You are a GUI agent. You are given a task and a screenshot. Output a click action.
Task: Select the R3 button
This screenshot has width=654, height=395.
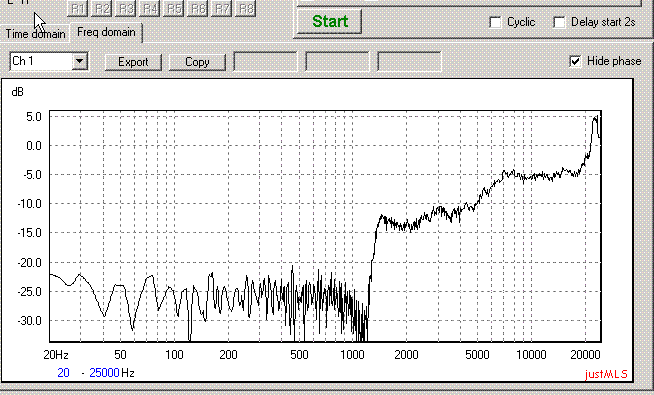[126, 8]
